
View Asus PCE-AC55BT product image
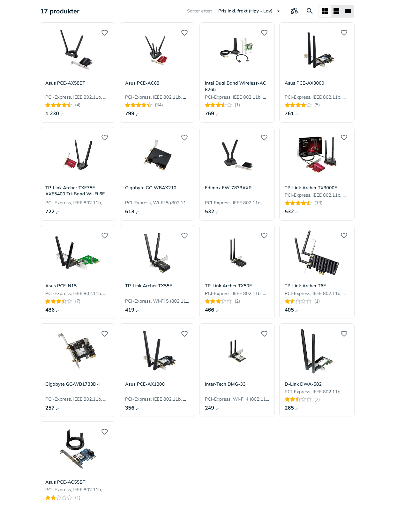coord(78,449)
